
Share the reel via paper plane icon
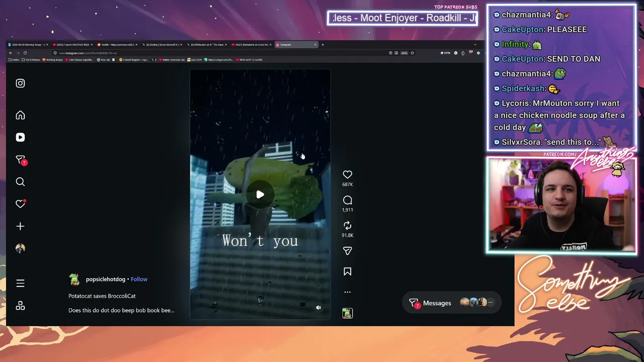point(347,251)
